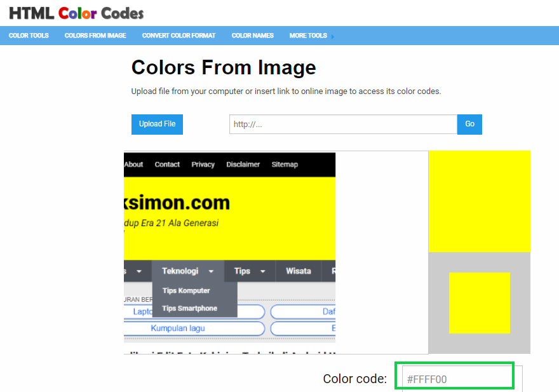The image size is (559, 392).
Task: Click Wisata in the image nav
Action: (x=299, y=271)
